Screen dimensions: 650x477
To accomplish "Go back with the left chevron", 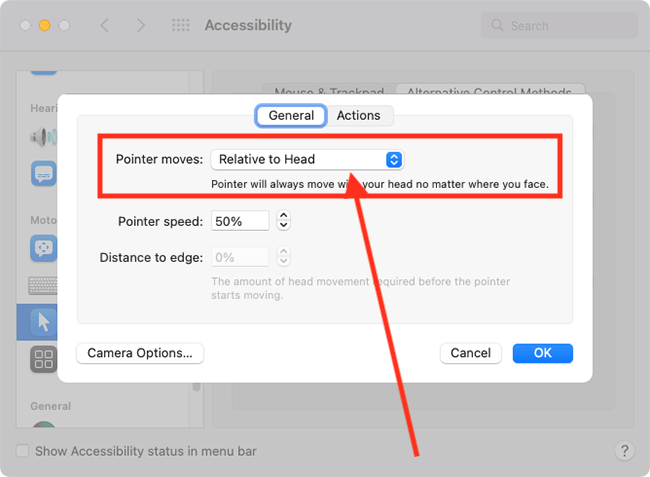I will click(104, 25).
